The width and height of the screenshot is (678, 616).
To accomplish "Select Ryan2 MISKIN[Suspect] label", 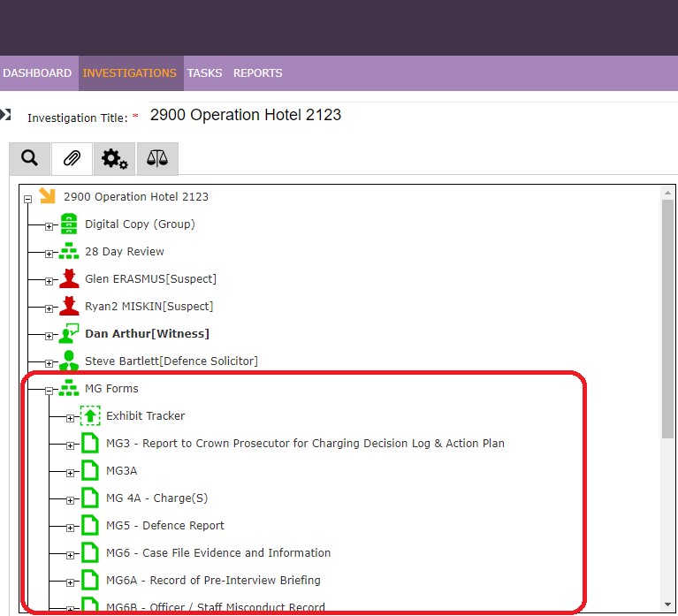I will [149, 306].
